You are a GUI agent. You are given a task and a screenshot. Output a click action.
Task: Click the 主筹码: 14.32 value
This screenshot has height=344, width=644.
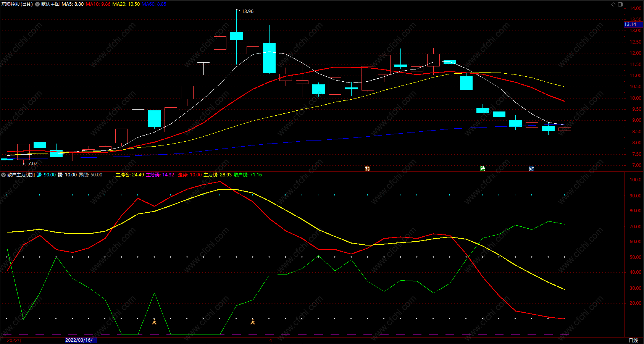tap(160, 175)
